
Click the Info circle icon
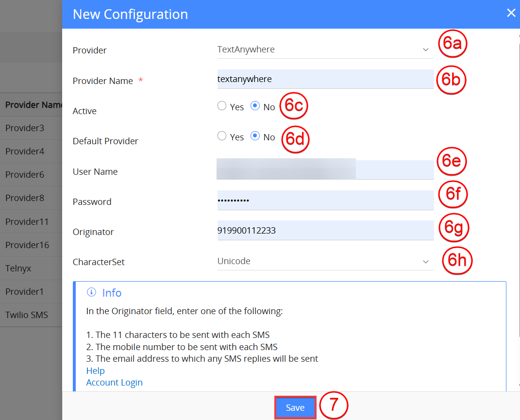91,292
